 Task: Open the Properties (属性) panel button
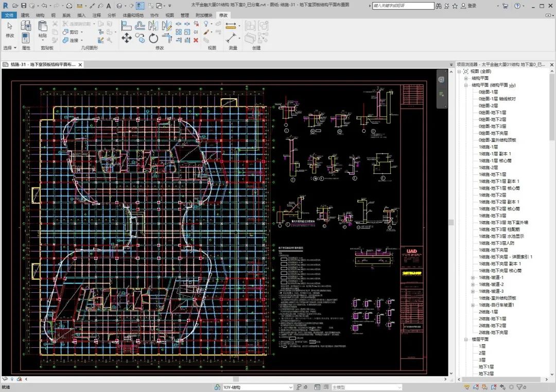click(x=26, y=38)
